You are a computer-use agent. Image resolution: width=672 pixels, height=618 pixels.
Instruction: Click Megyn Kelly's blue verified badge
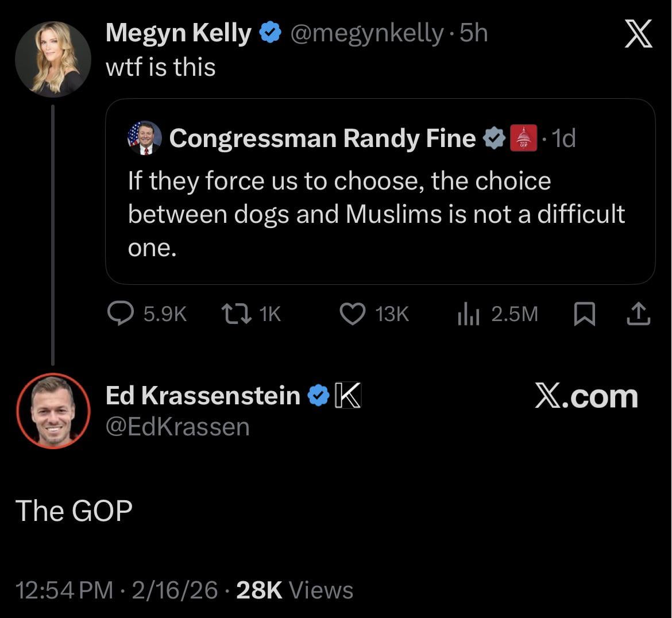click(x=271, y=33)
